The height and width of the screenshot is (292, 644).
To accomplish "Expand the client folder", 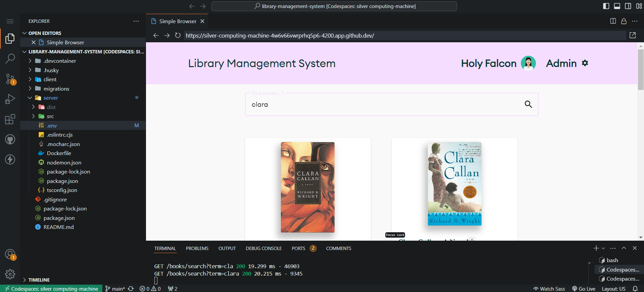I will 50,80.
